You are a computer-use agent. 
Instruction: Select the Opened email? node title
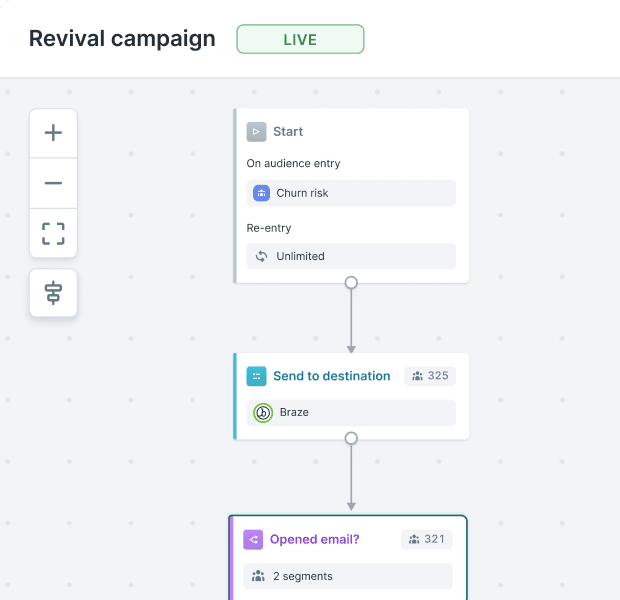coord(314,540)
